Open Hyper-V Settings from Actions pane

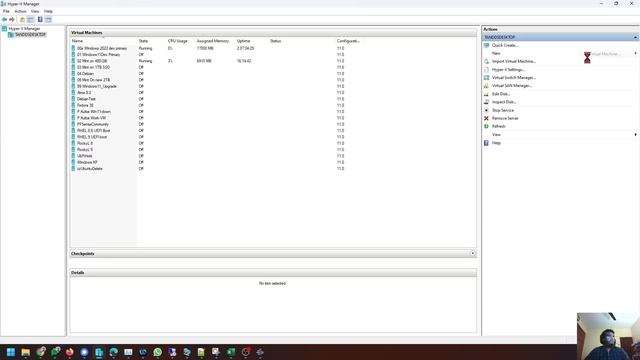[508, 70]
